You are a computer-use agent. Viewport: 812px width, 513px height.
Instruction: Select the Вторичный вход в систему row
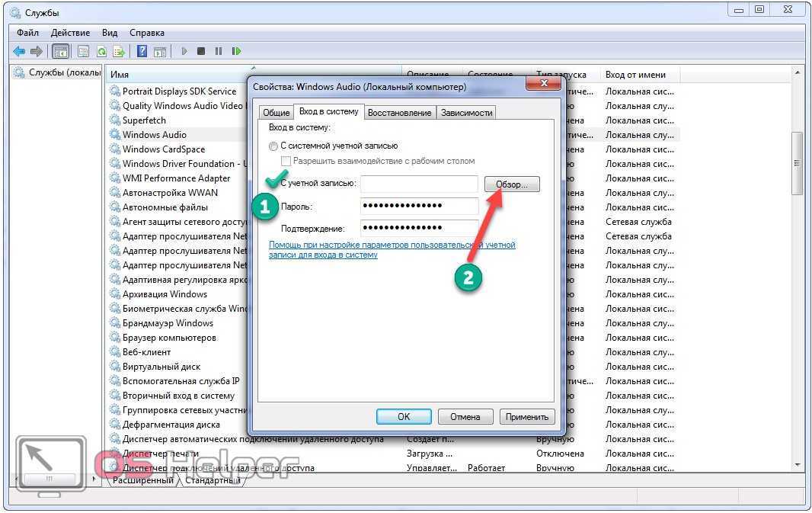pos(176,396)
